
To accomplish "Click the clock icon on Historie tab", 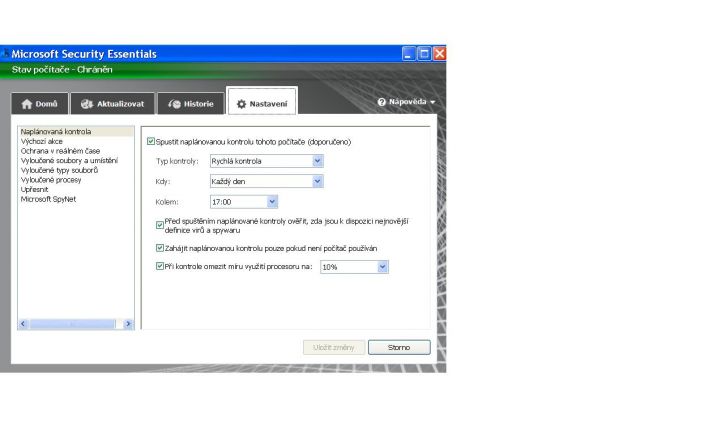I will [x=174, y=104].
